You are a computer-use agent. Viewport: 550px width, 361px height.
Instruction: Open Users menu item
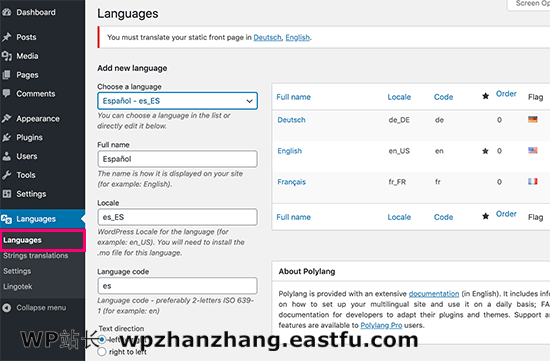(27, 156)
